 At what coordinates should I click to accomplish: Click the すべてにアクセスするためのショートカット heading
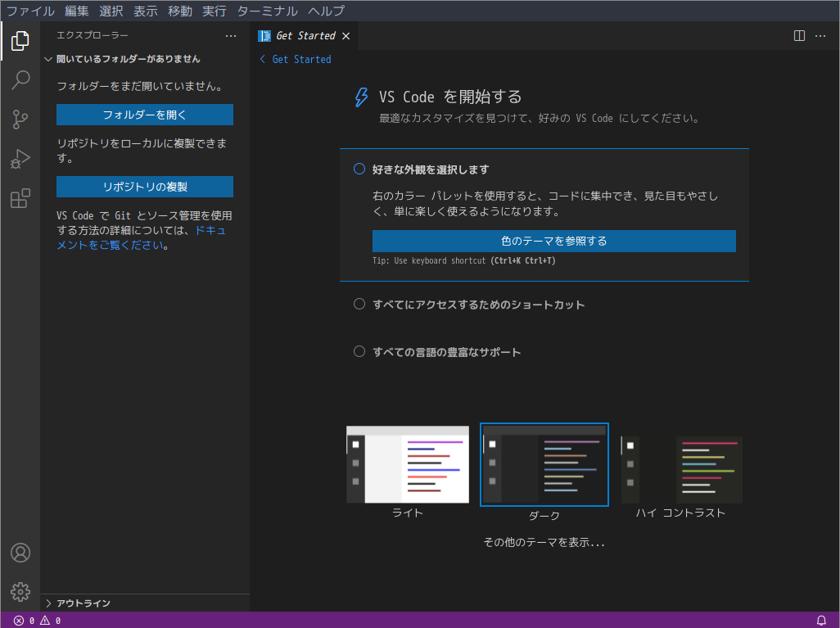click(478, 305)
